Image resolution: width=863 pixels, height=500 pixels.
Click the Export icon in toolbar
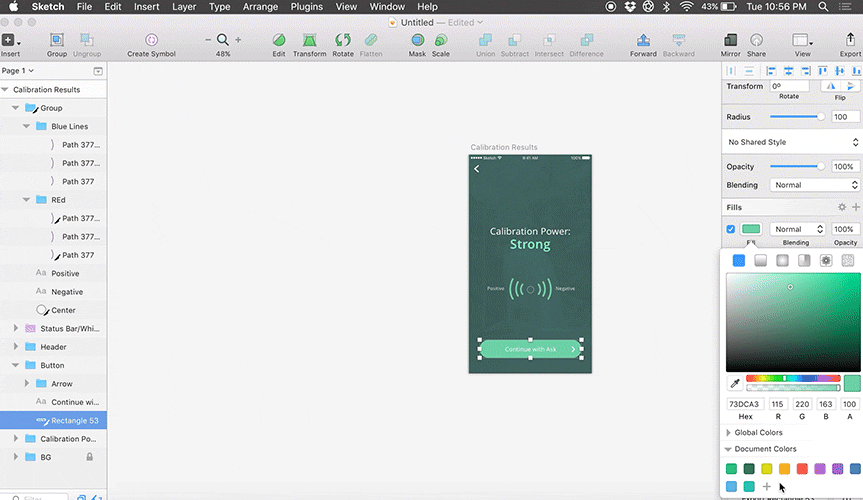click(850, 40)
